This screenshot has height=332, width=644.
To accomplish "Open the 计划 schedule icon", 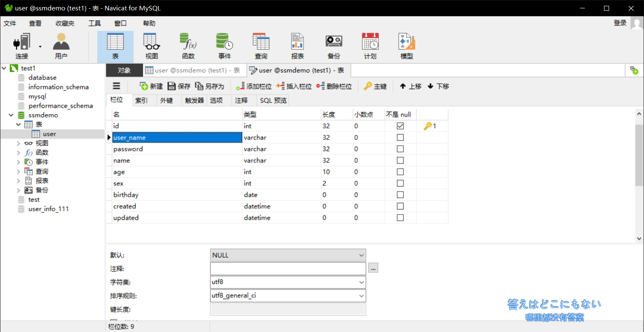I will (x=370, y=46).
